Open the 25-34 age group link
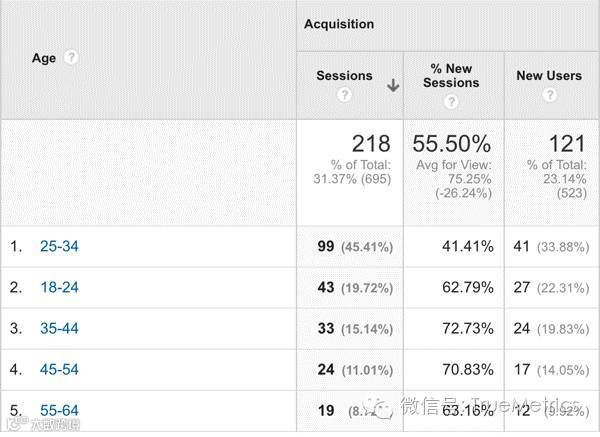 [x=59, y=246]
